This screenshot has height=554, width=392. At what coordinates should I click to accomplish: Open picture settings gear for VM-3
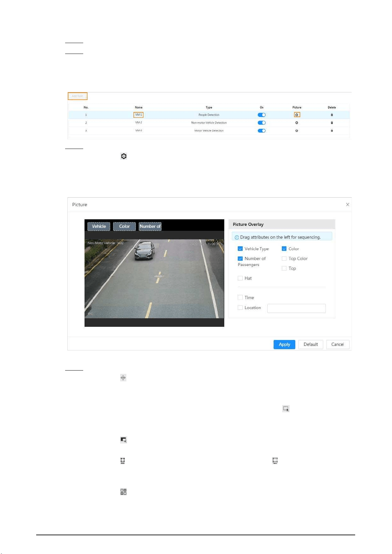297,131
